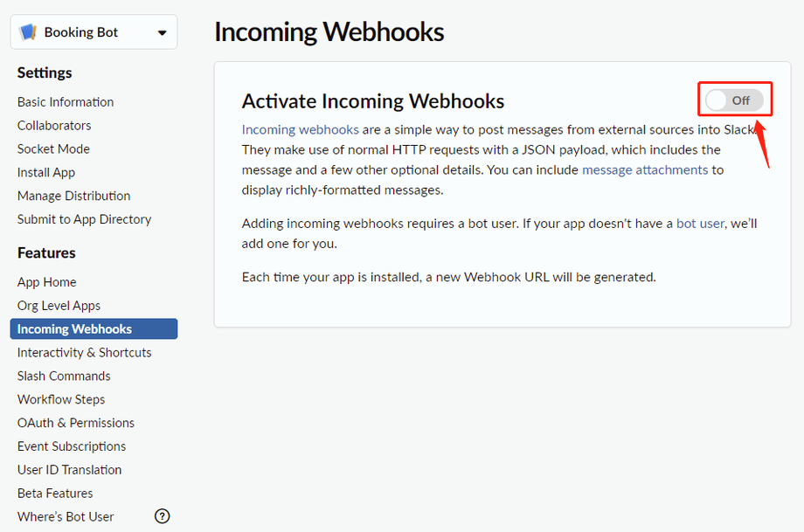This screenshot has height=532, width=804.
Task: Click the Booking Bot app icon
Action: click(29, 32)
